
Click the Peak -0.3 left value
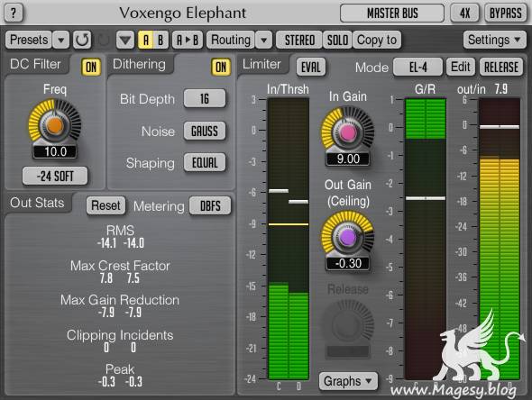tap(106, 382)
